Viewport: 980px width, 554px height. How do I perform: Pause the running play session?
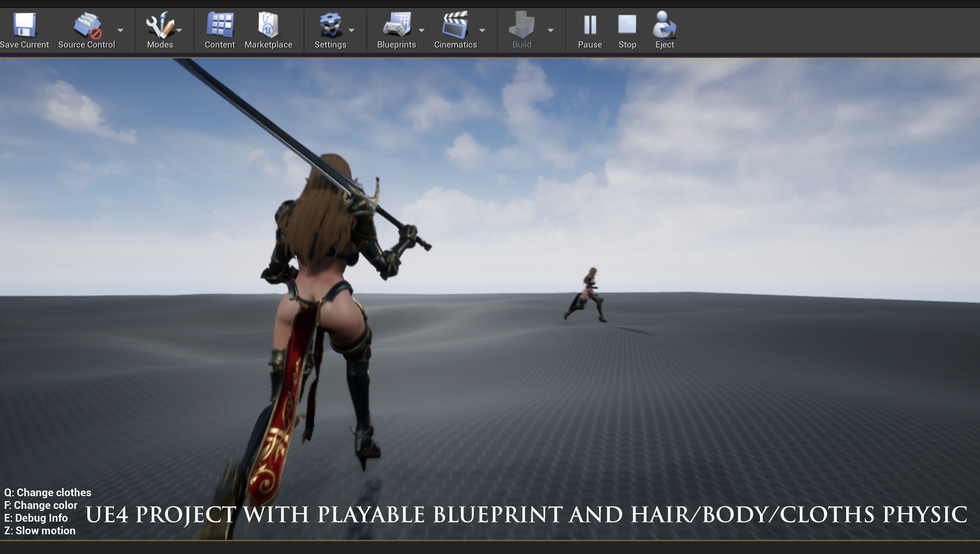[x=590, y=25]
